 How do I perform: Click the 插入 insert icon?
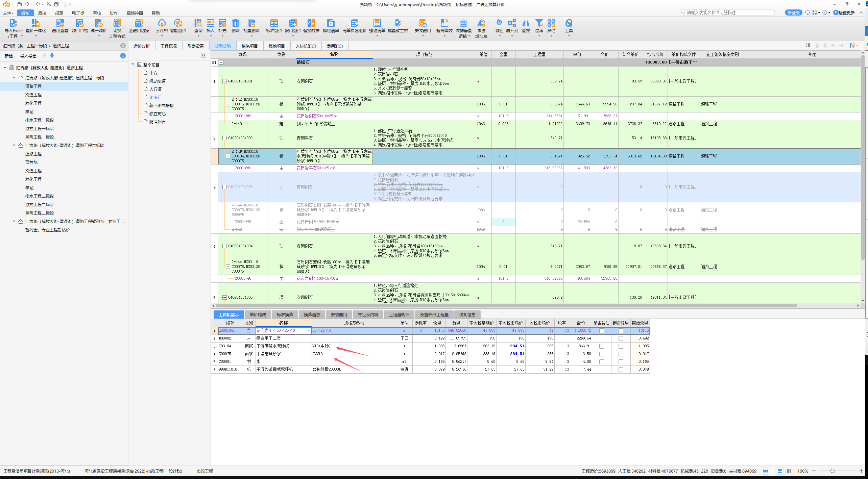click(210, 23)
